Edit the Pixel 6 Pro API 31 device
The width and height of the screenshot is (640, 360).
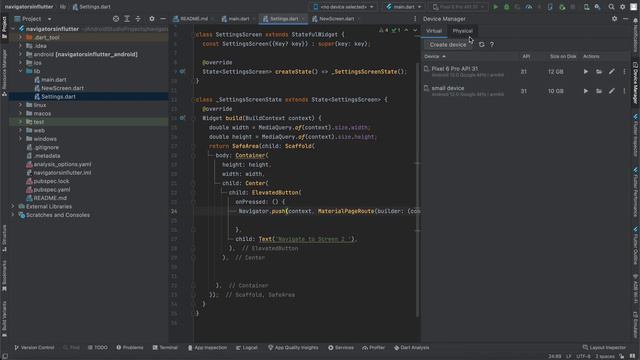tap(611, 71)
